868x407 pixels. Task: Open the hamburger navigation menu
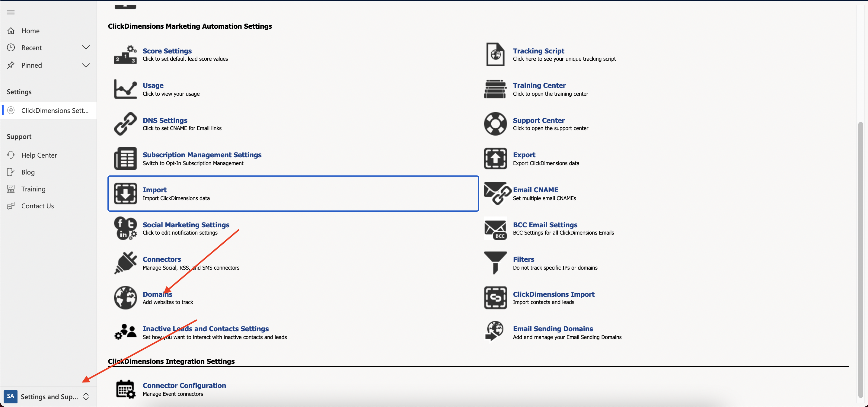(11, 12)
